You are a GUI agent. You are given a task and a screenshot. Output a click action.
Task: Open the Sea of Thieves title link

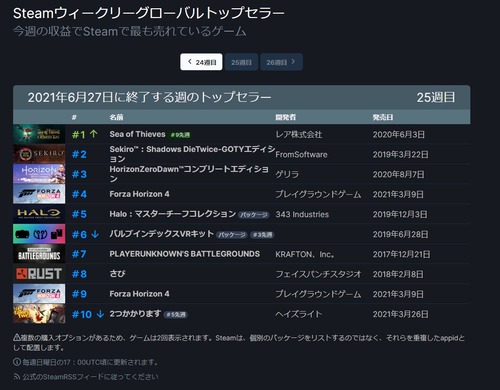pos(137,134)
